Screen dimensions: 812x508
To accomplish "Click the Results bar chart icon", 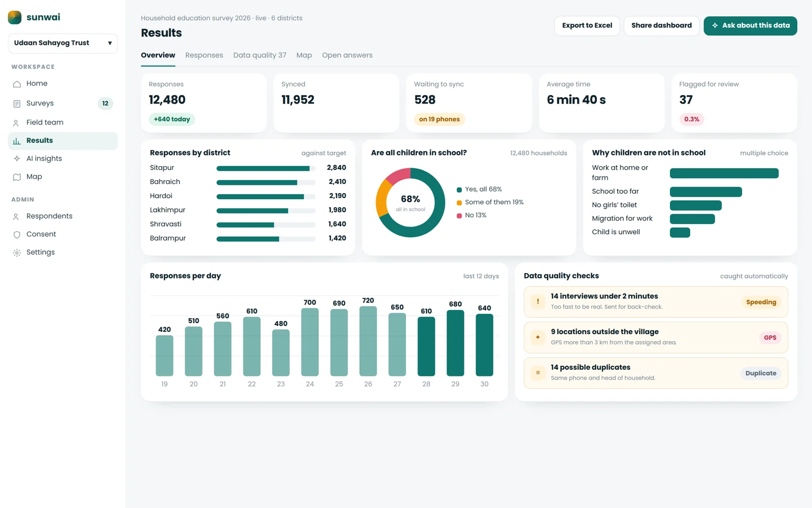I will [17, 141].
